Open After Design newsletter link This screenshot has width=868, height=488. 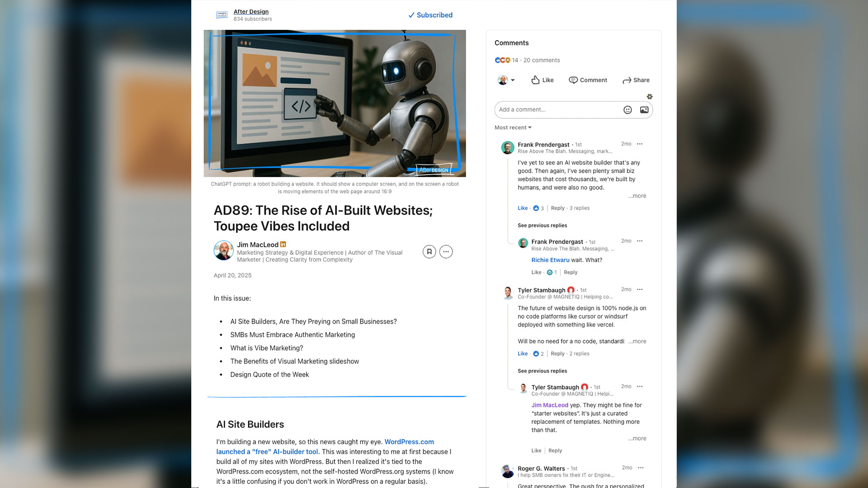point(251,12)
